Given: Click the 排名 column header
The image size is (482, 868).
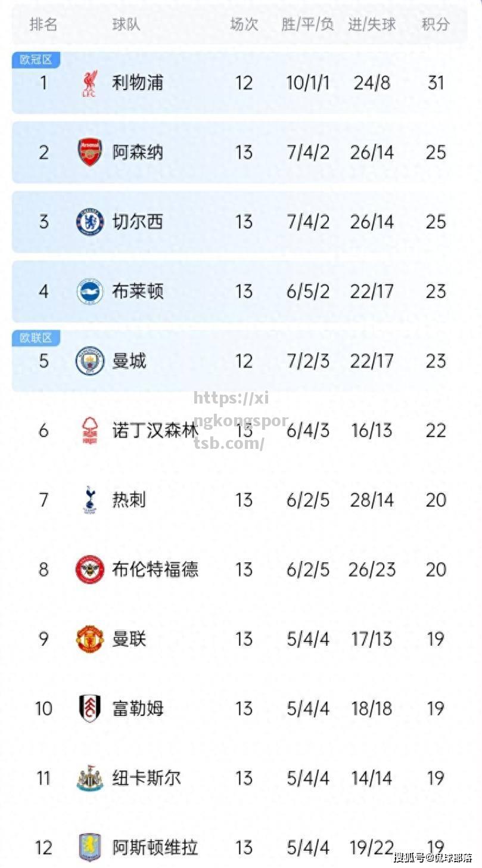Looking at the screenshot, I should point(43,24).
